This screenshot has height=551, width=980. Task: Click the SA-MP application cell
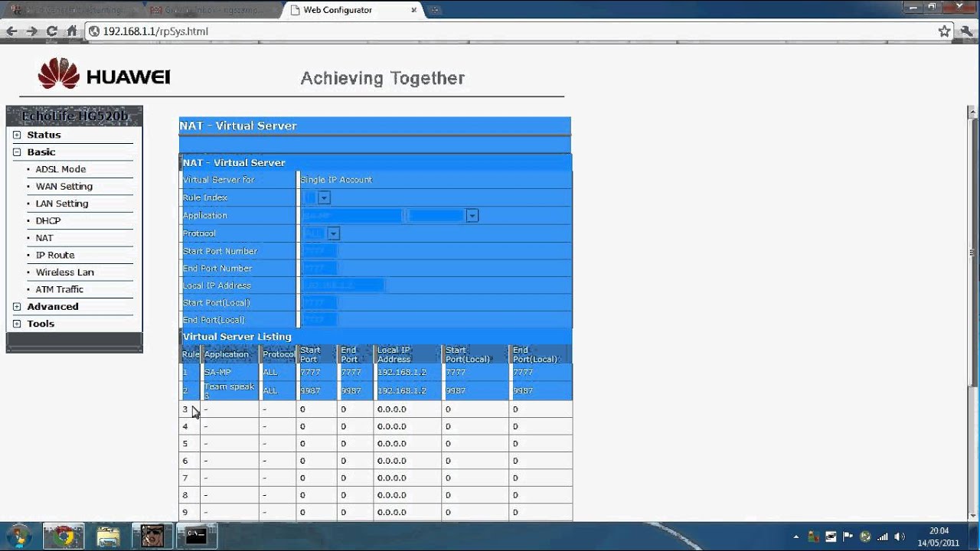click(x=230, y=373)
